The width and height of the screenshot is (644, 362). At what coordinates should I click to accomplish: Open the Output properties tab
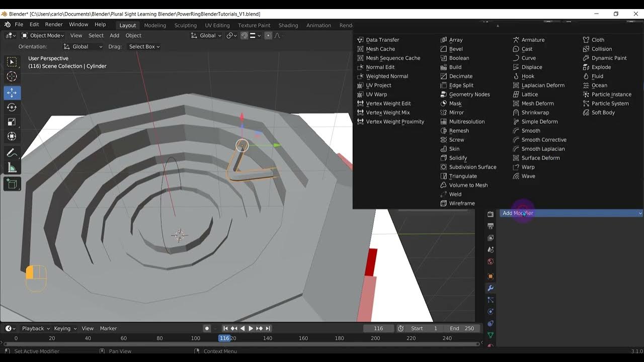491,226
